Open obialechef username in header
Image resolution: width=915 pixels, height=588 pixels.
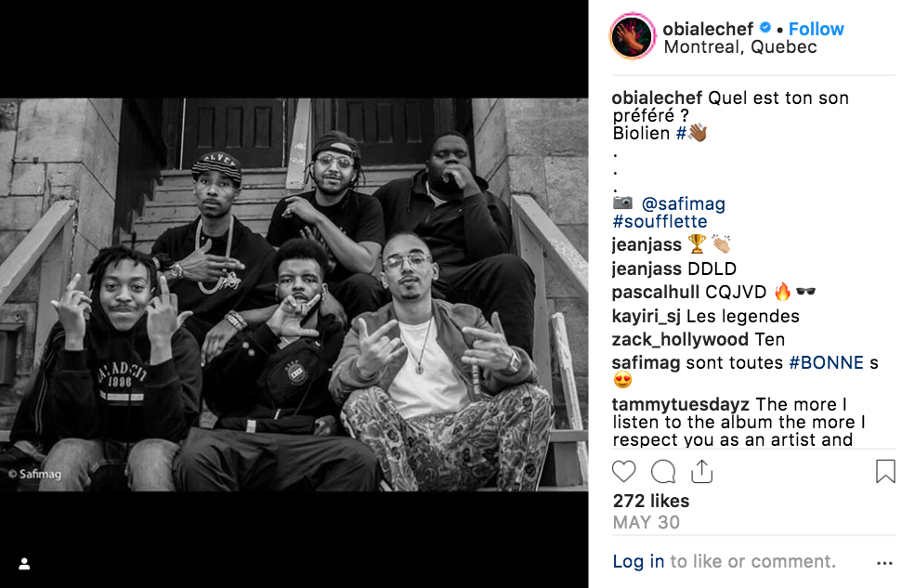[708, 29]
